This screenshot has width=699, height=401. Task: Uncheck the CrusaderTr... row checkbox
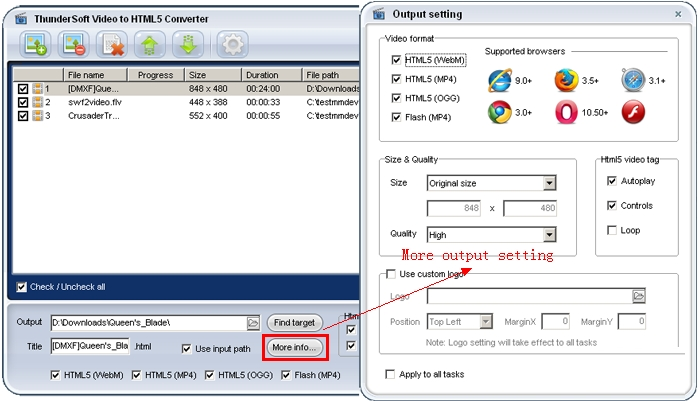[23, 116]
